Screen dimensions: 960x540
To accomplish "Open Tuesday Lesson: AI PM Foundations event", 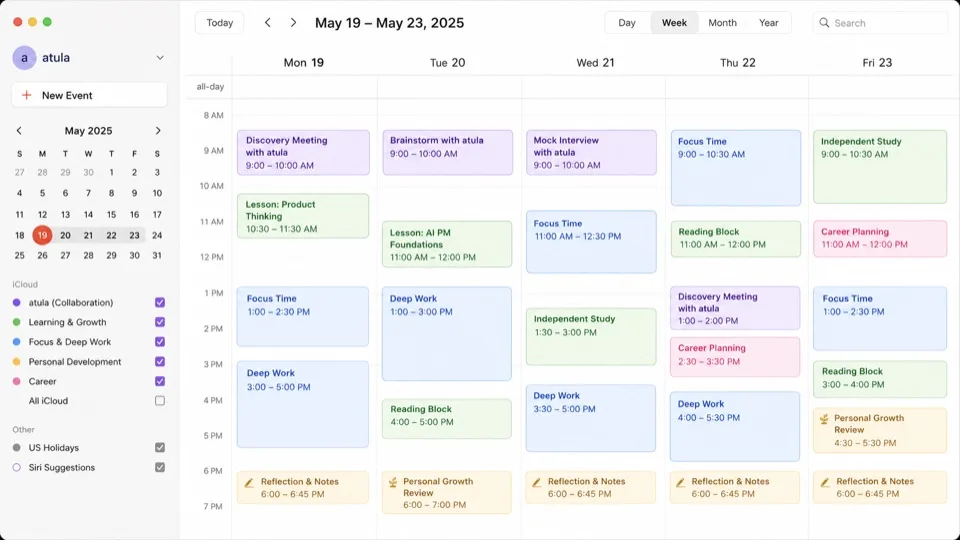I will [447, 244].
